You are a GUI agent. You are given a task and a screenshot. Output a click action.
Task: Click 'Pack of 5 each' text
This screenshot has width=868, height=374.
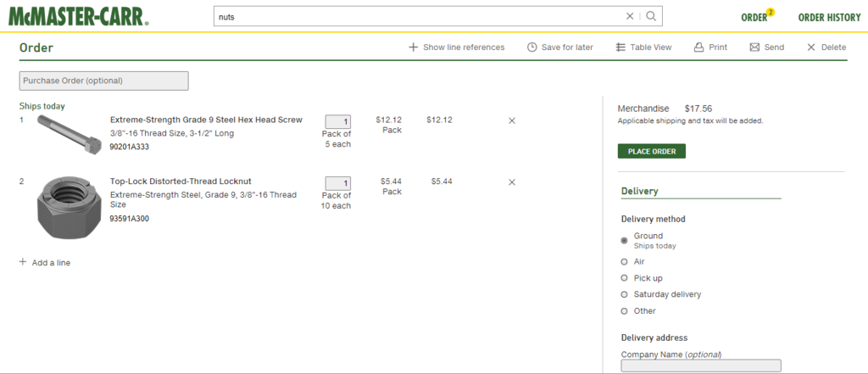tap(337, 139)
